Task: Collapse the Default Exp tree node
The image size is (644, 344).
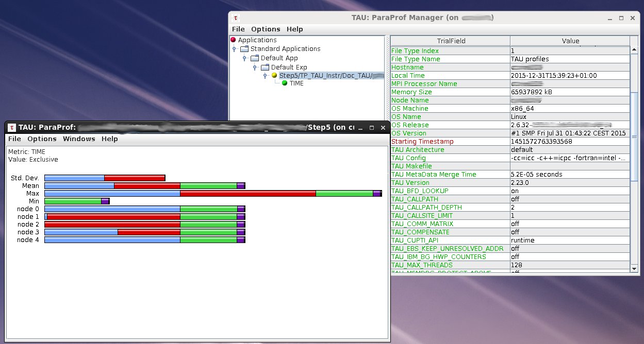Action: pyautogui.click(x=254, y=67)
